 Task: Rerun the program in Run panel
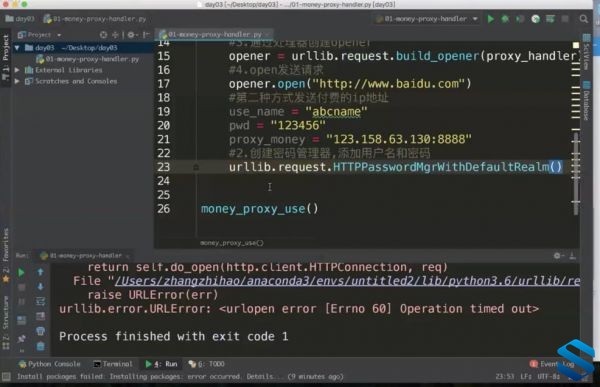tap(21, 273)
